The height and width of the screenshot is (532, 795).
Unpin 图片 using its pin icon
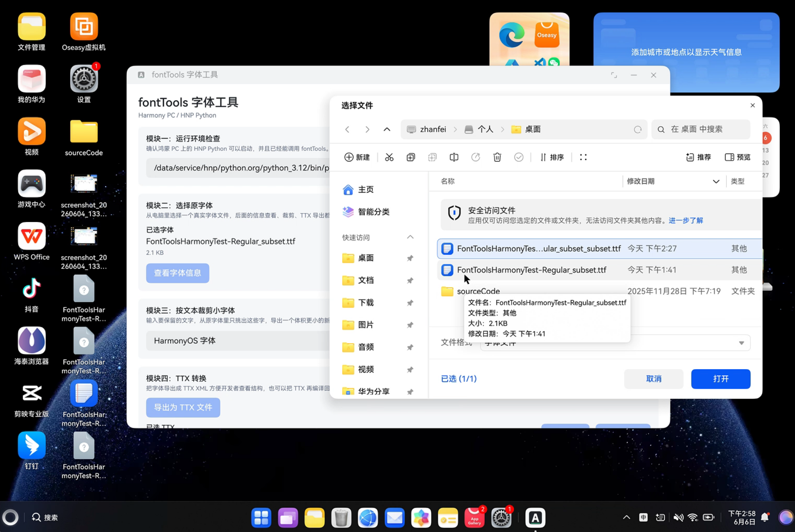pos(410,325)
